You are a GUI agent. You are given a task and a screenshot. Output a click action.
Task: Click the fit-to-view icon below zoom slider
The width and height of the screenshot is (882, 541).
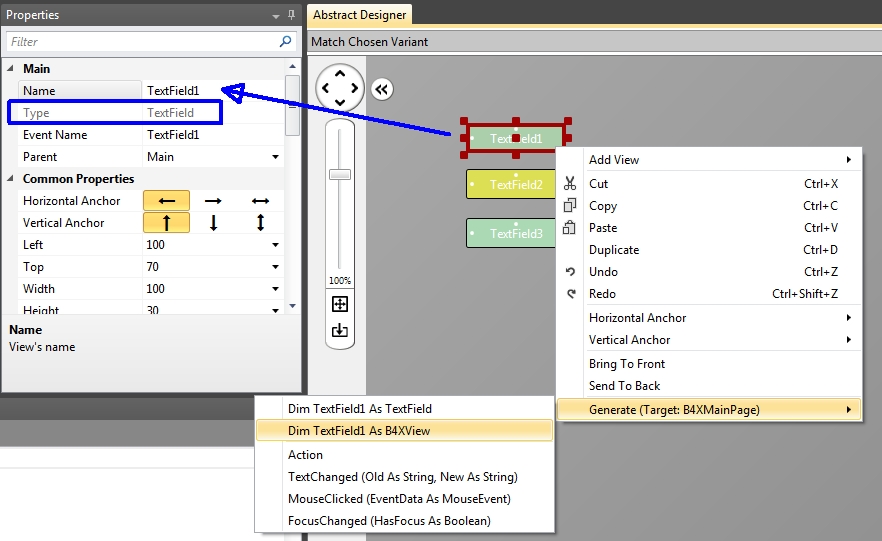pyautogui.click(x=340, y=304)
